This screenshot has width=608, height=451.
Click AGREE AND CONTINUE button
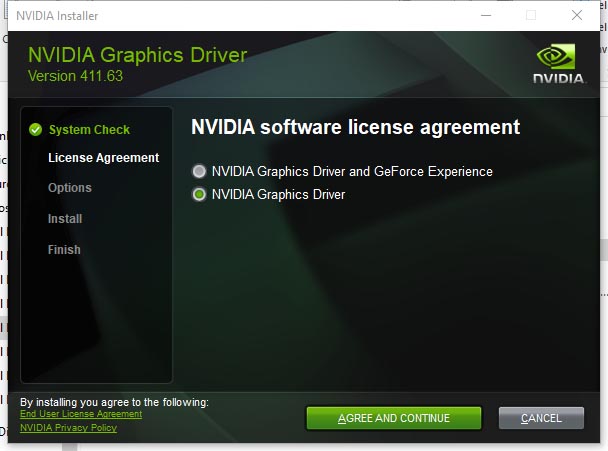(394, 418)
